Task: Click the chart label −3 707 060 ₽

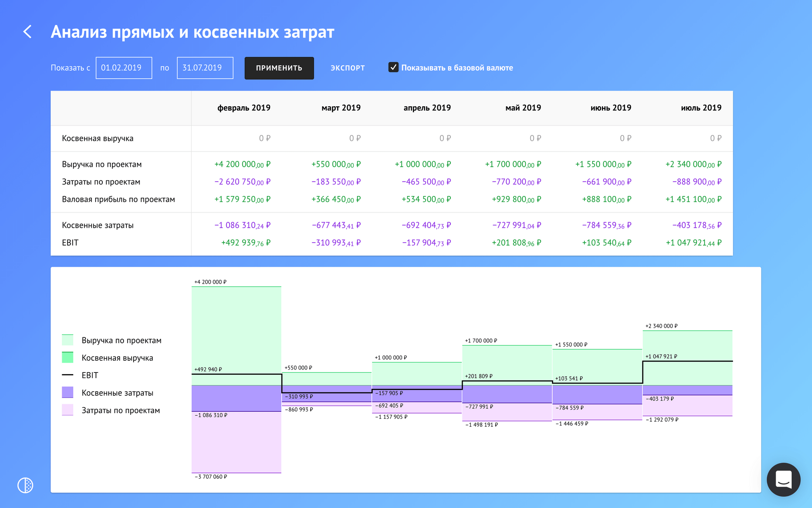Action: [x=211, y=477]
